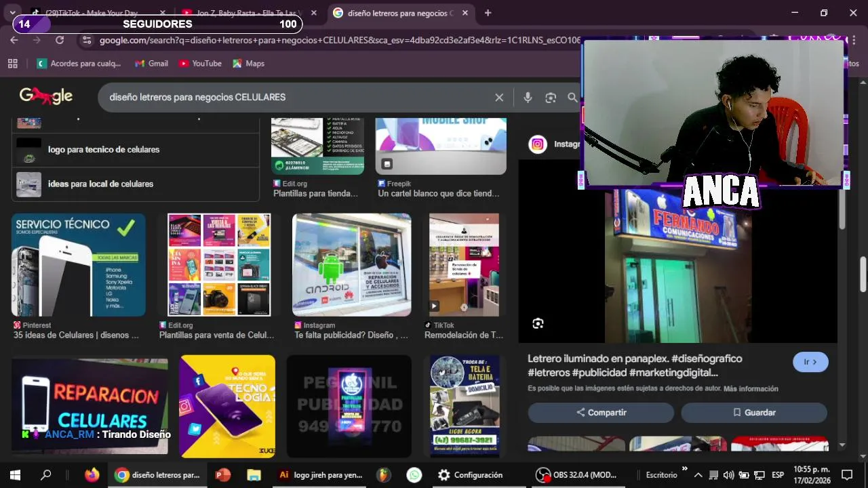Open Windows search magnifier in taskbar
The image size is (868, 488).
(x=46, y=475)
